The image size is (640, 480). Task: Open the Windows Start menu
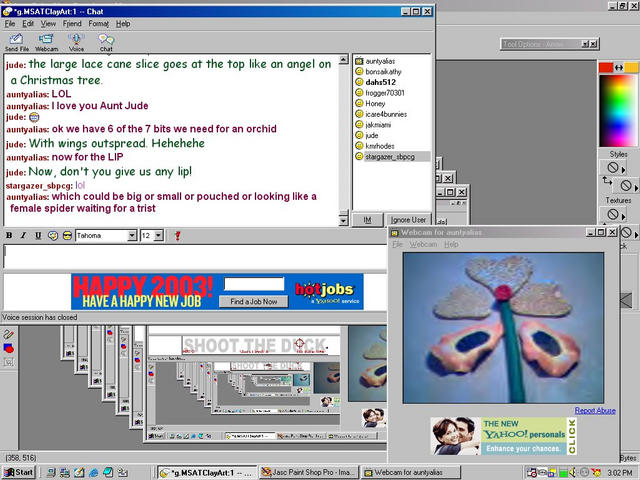(x=19, y=472)
